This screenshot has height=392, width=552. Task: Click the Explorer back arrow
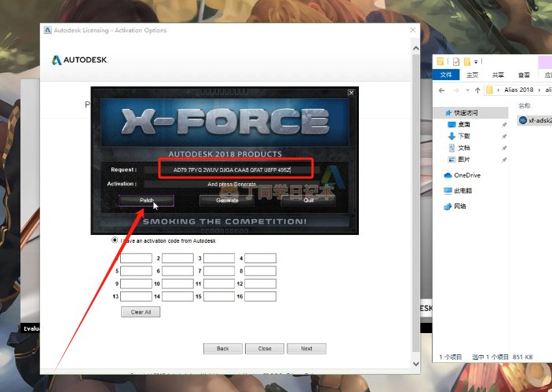click(x=442, y=90)
